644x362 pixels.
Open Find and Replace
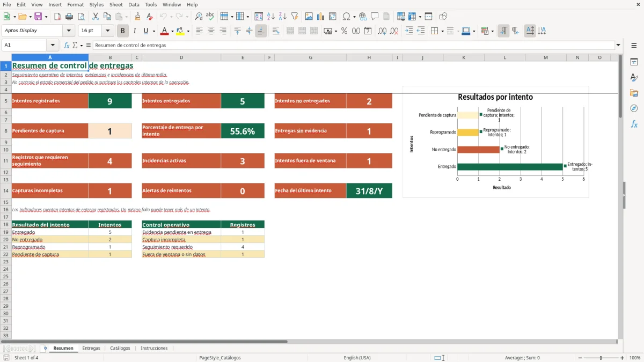pos(199,17)
